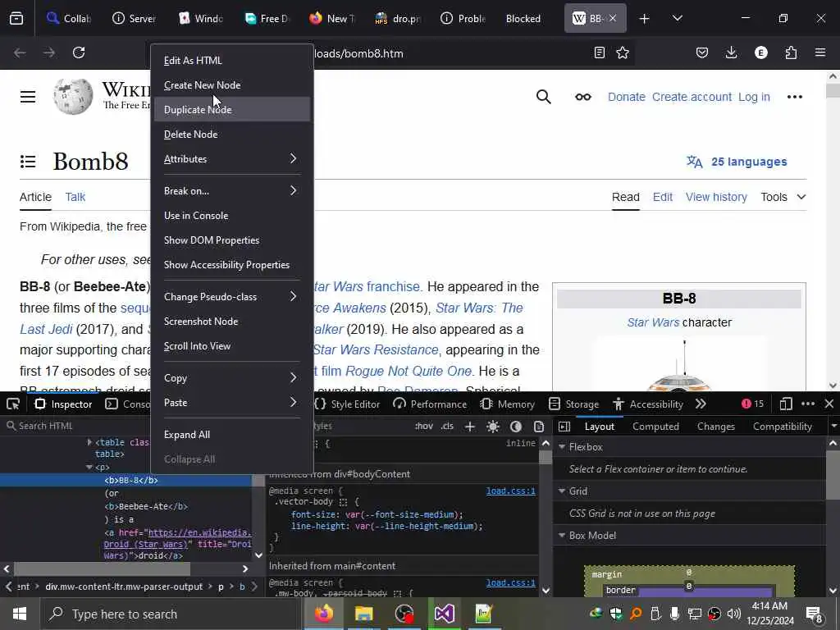The image size is (840, 630).
Task: Click the Search HTML field
Action: coord(75,426)
